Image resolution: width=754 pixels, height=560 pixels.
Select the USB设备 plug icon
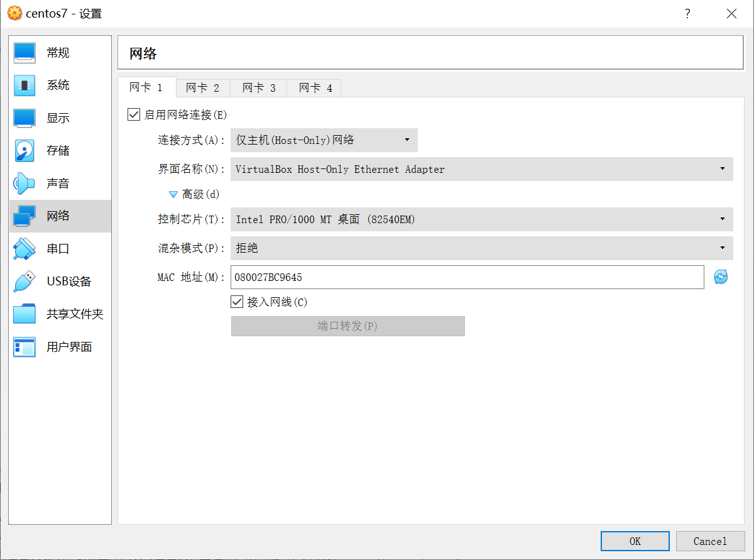coord(25,282)
